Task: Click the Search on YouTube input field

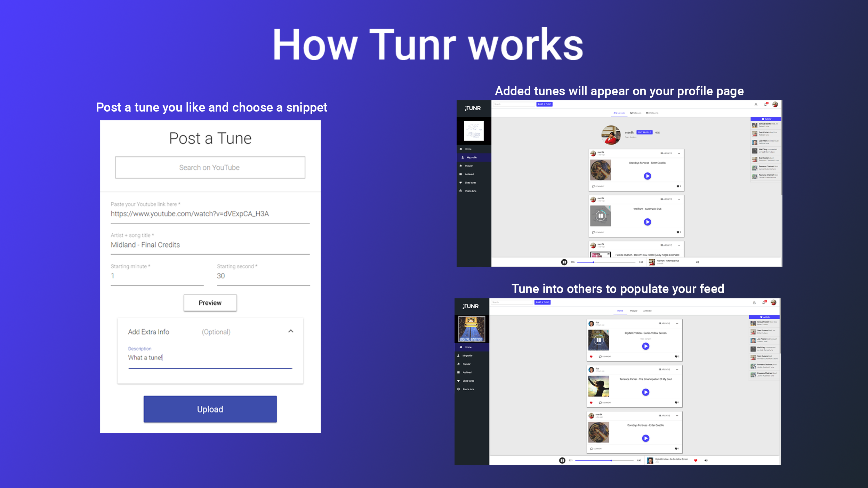Action: coord(210,168)
